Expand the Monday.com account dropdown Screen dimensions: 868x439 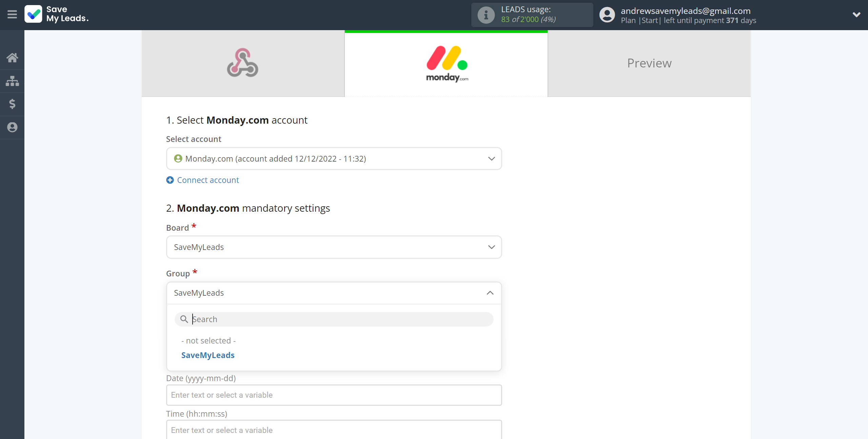490,159
